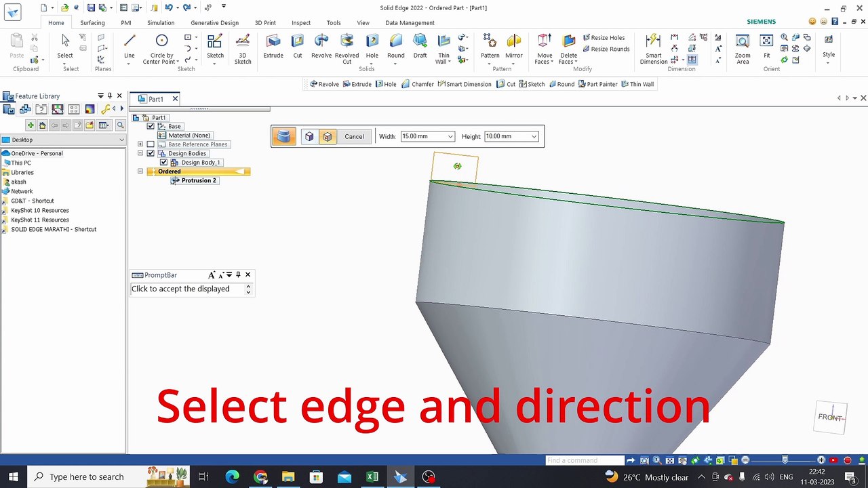Select the Move Faces tool
The width and height of the screenshot is (868, 488).
tap(545, 49)
